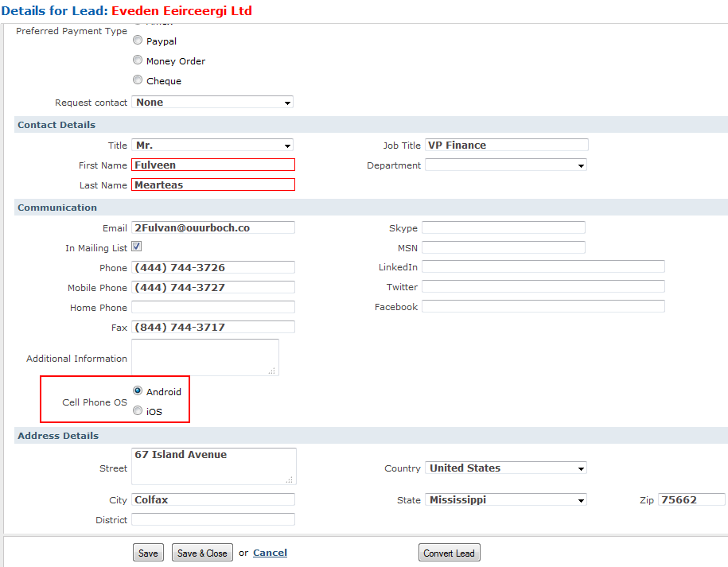Click the empty District field
Image resolution: width=728 pixels, height=567 pixels.
(x=213, y=519)
